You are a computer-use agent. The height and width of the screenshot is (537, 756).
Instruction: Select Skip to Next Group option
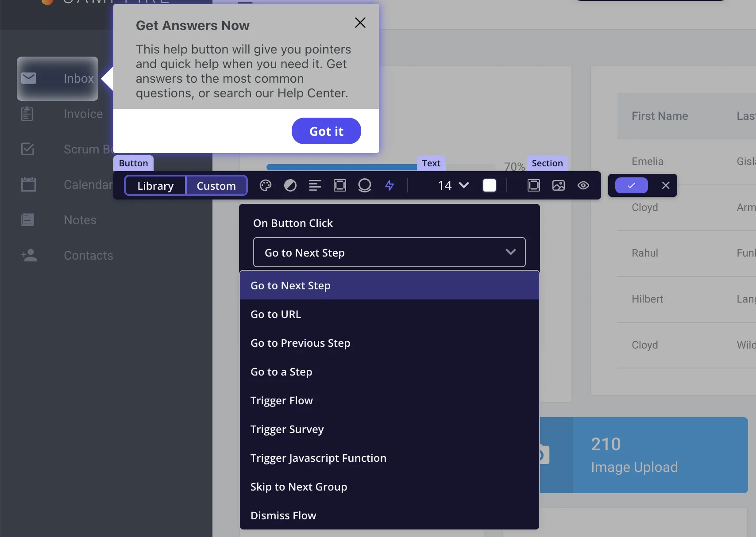(x=390, y=487)
